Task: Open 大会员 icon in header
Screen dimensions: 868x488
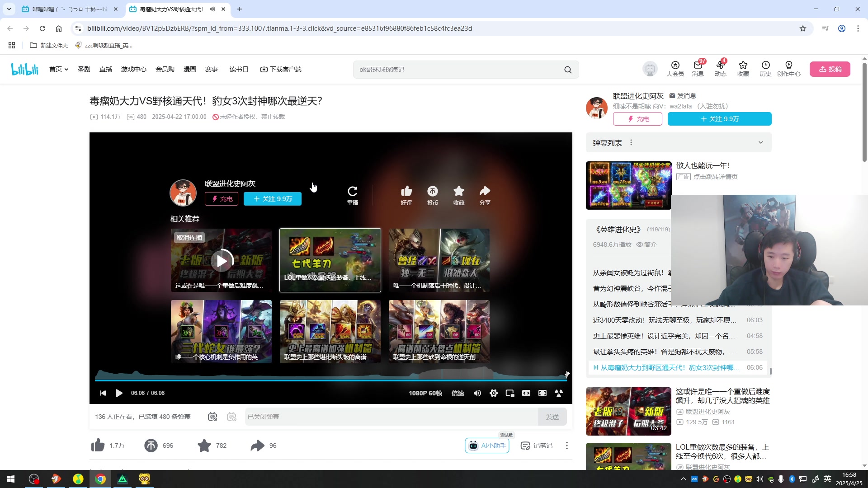Action: point(675,69)
